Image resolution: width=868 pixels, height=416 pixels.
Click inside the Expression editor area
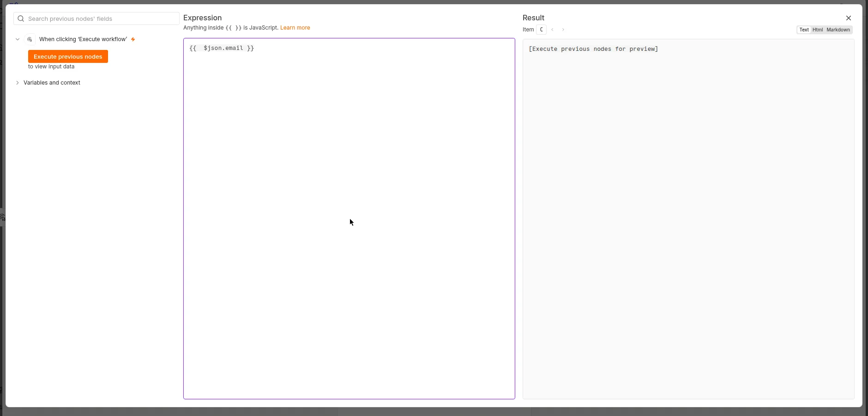(349, 219)
